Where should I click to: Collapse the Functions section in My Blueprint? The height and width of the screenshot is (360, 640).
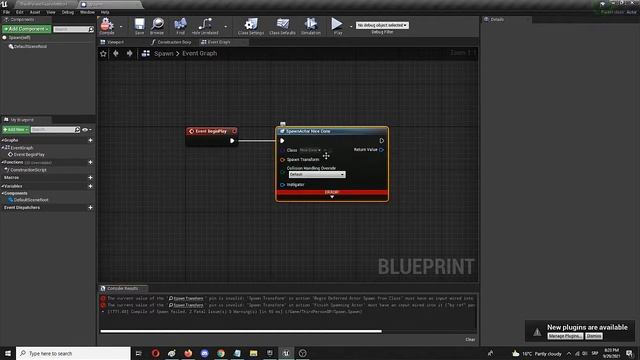pos(2,162)
